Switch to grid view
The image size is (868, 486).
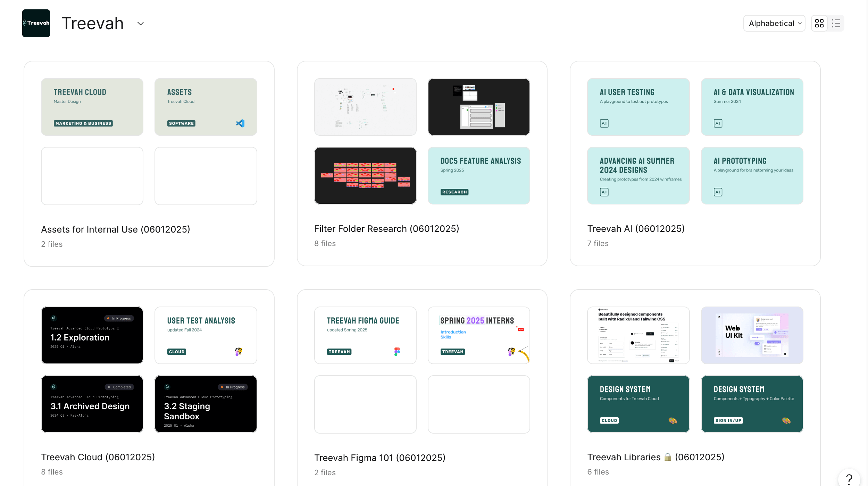819,23
